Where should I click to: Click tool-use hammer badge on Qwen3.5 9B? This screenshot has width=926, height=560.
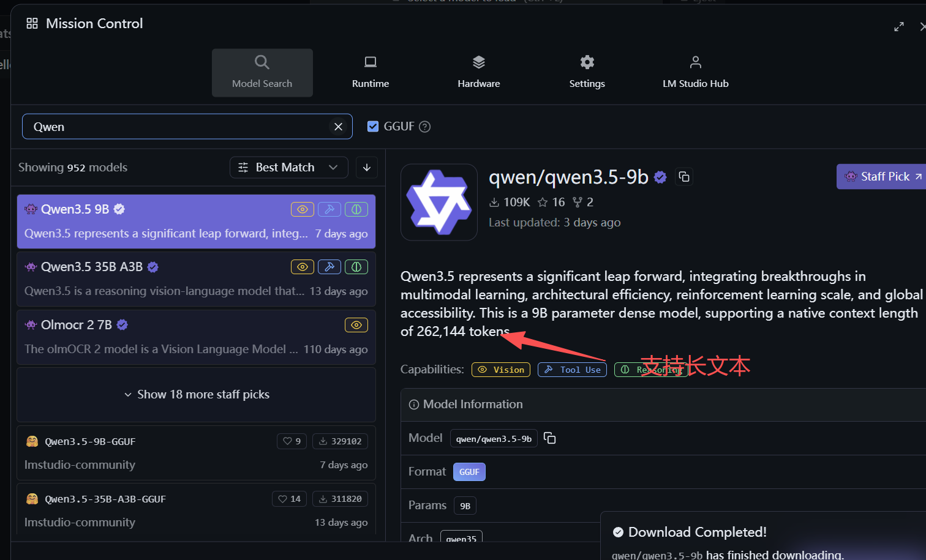329,209
